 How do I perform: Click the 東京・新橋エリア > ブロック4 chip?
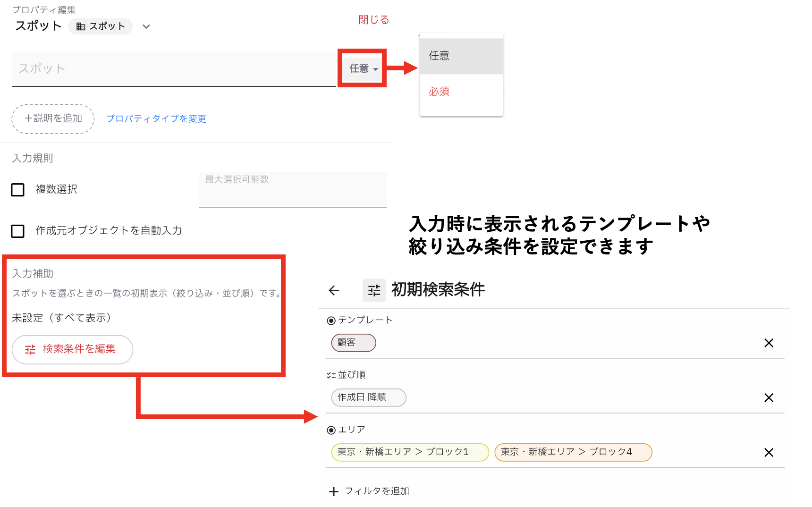point(573,452)
